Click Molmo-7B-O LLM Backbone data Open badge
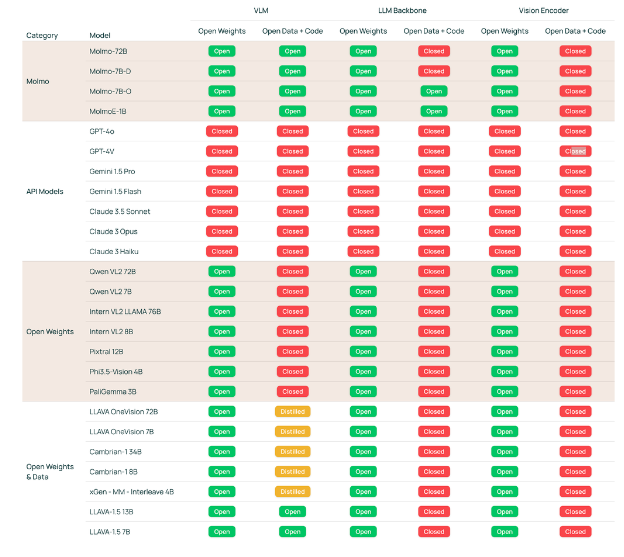This screenshot has height=557, width=624. 434,91
